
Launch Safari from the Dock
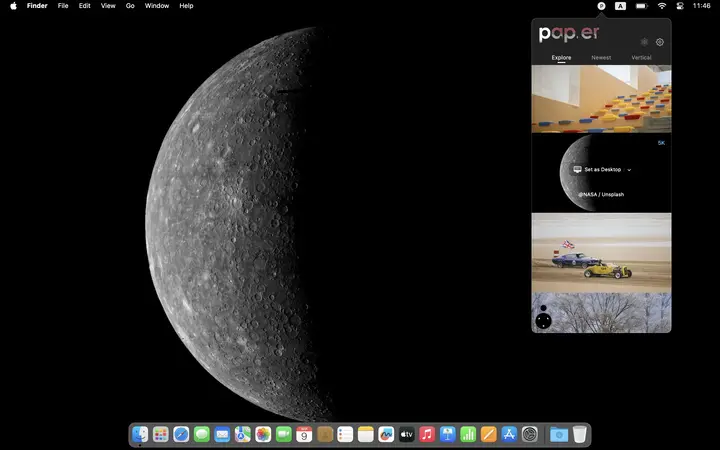181,434
